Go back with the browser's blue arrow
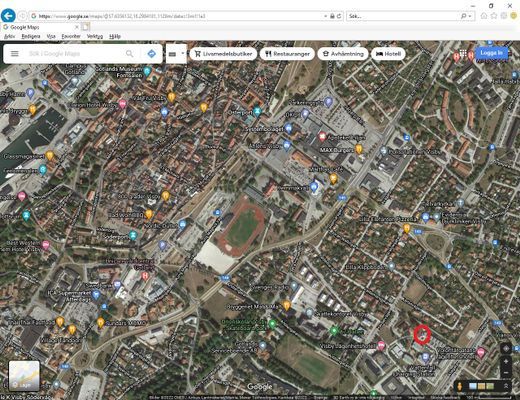This screenshot has height=400, width=520. coord(8,16)
